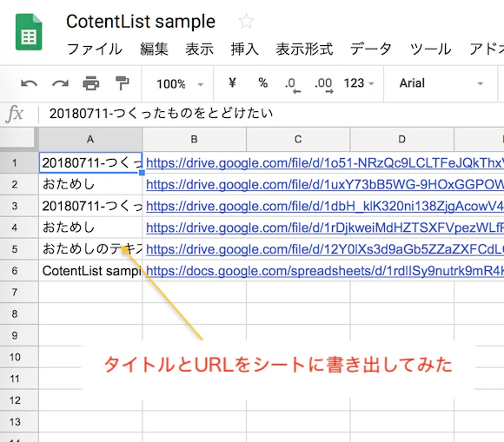
Task: Open the 100% zoom dropdown
Action: (180, 84)
